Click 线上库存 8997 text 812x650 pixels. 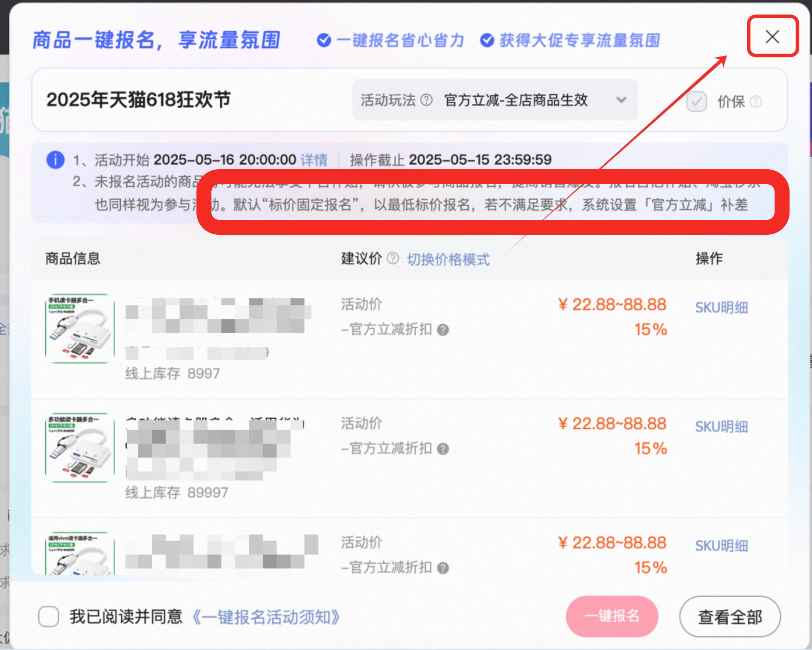(x=173, y=373)
